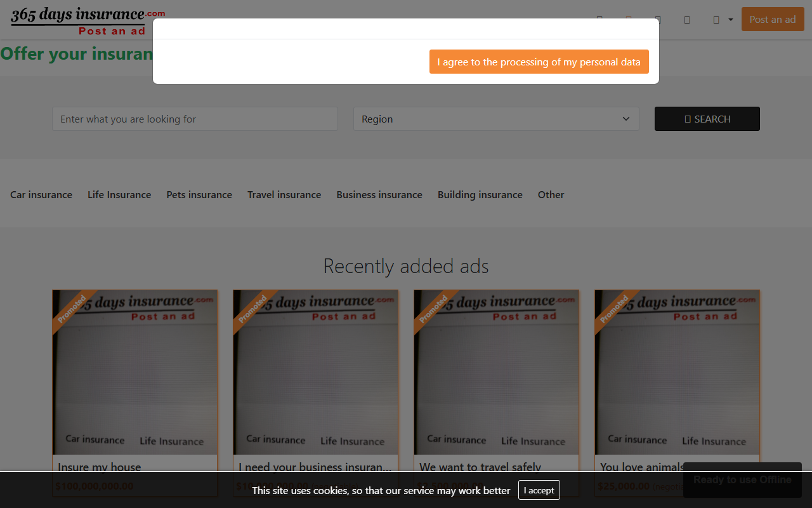Open the 'Insure my house' ad title
This screenshot has width=812, height=508.
click(100, 467)
